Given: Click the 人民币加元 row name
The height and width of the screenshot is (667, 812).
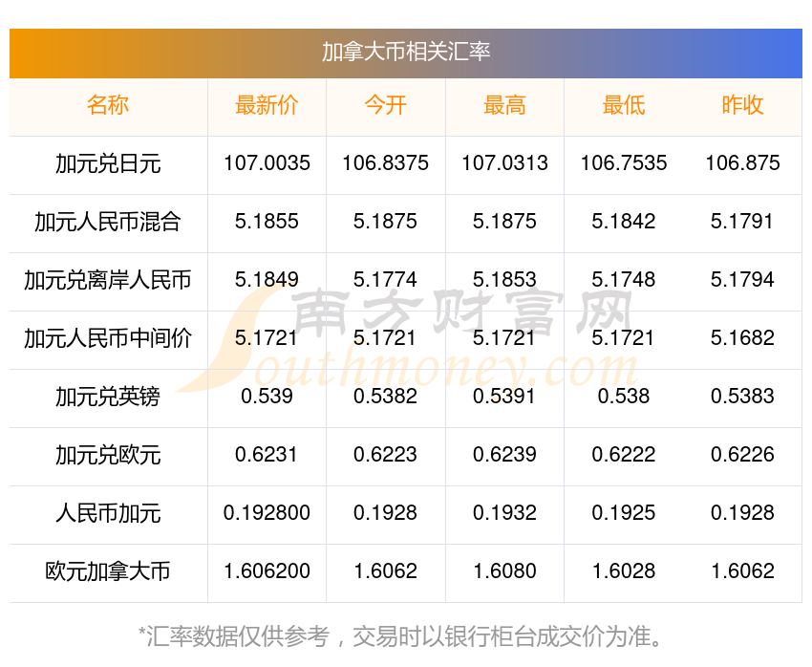Looking at the screenshot, I should pos(108,514).
